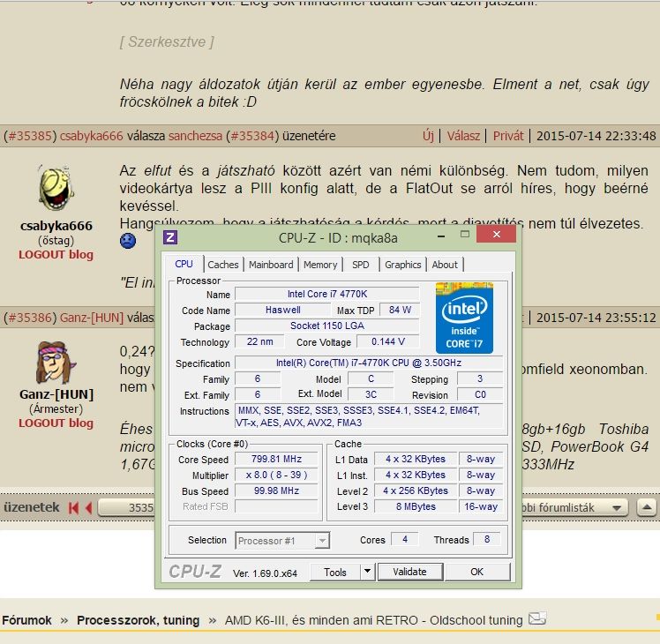Go to Processzorok, tuning breadcrumb link
This screenshot has width=660, height=644.
[138, 620]
